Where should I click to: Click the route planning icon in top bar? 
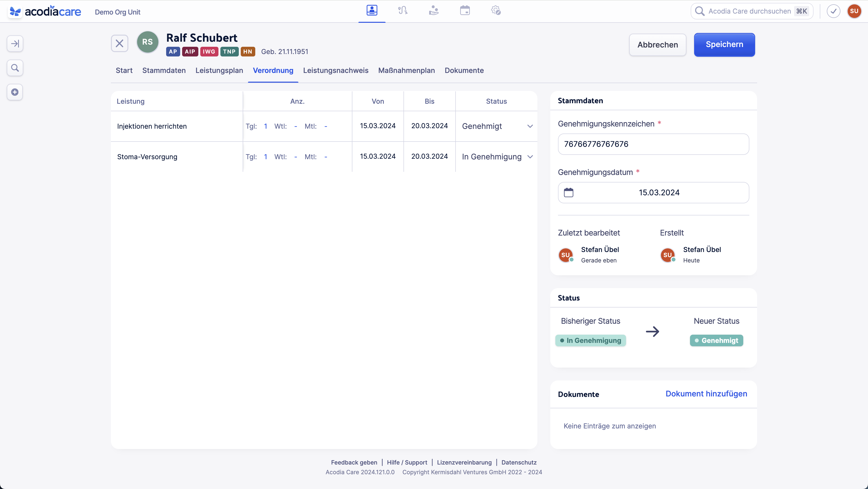click(x=403, y=11)
